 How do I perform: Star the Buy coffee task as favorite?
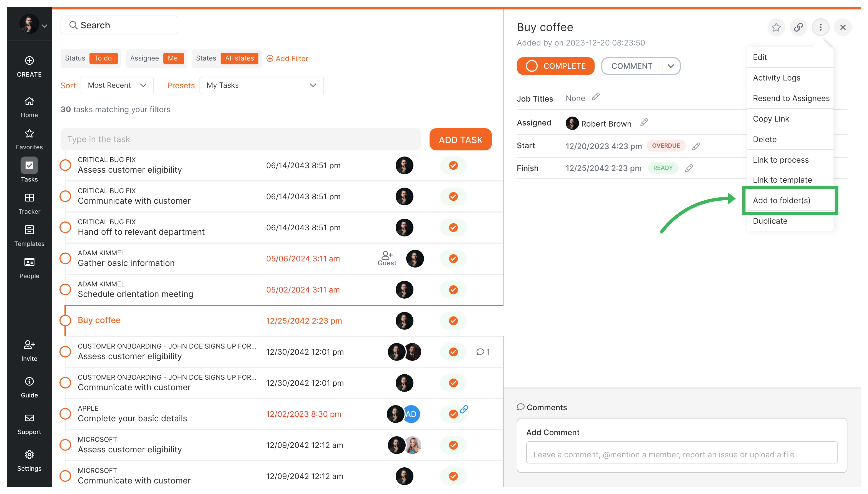click(776, 27)
